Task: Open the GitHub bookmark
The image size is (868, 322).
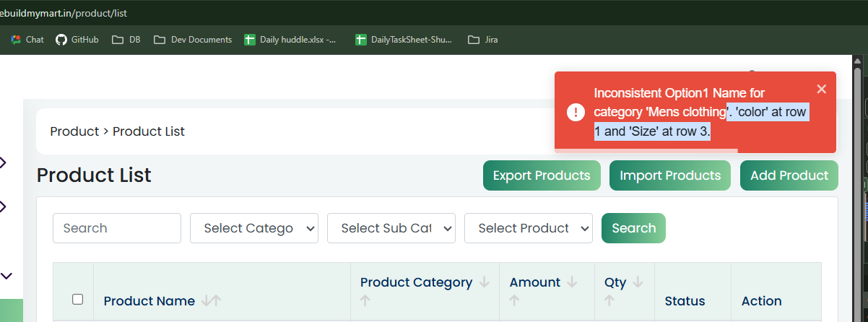Action: (x=77, y=40)
